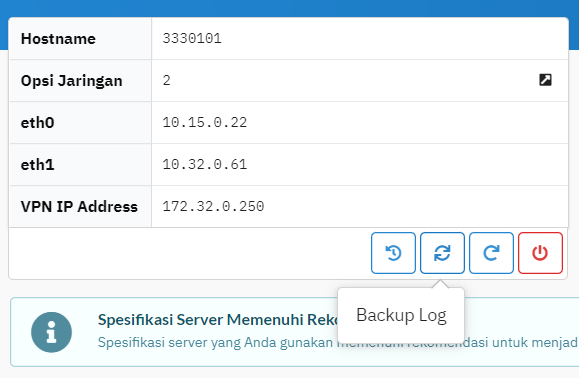Click the Spesifikasi server yang Anda gunakan text
This screenshot has height=378, width=579.
[215, 343]
